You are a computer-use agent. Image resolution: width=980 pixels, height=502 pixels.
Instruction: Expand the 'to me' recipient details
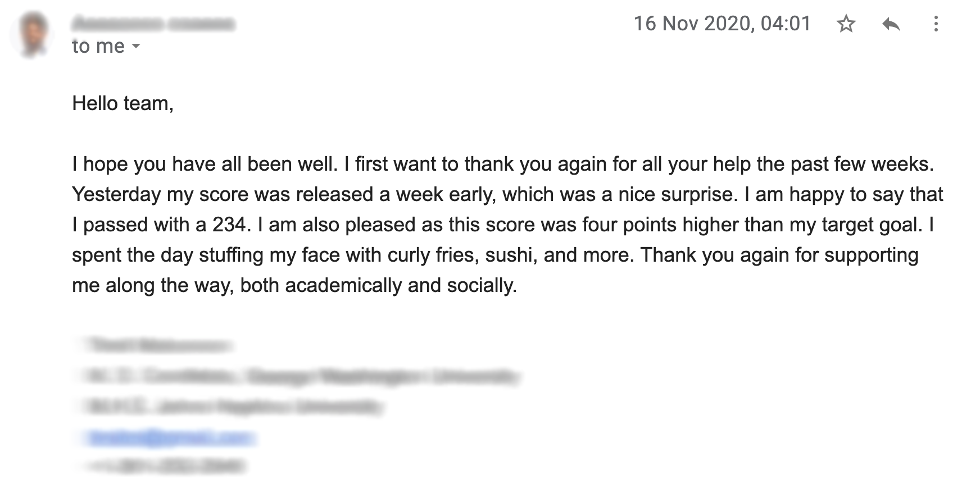tap(136, 46)
